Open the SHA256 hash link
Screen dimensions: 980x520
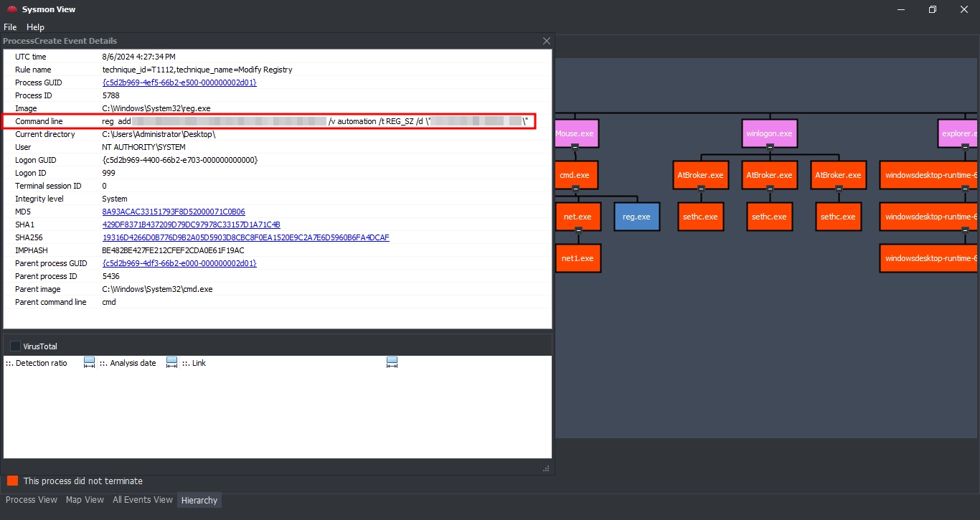click(x=245, y=237)
